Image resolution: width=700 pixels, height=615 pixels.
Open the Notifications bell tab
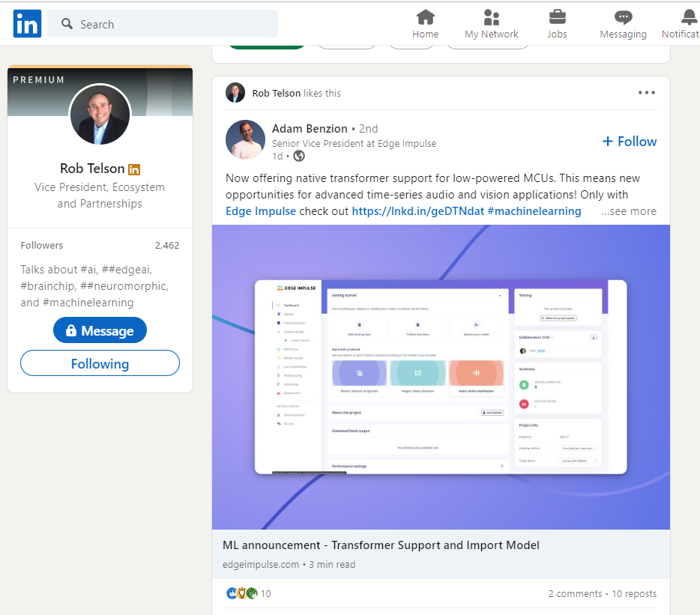pos(682,24)
